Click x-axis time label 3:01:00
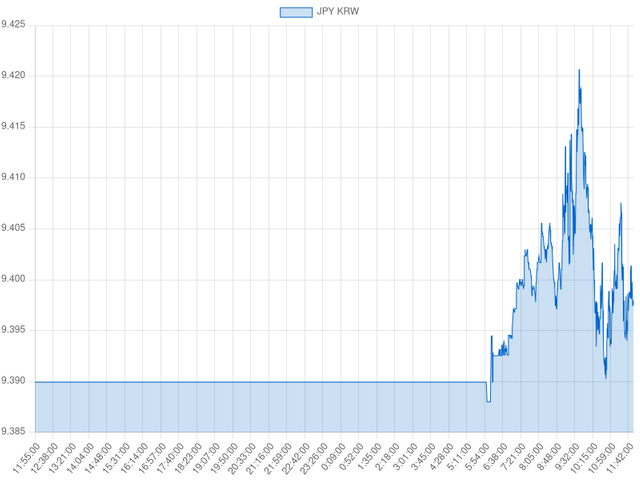The width and height of the screenshot is (640, 480). (x=405, y=456)
